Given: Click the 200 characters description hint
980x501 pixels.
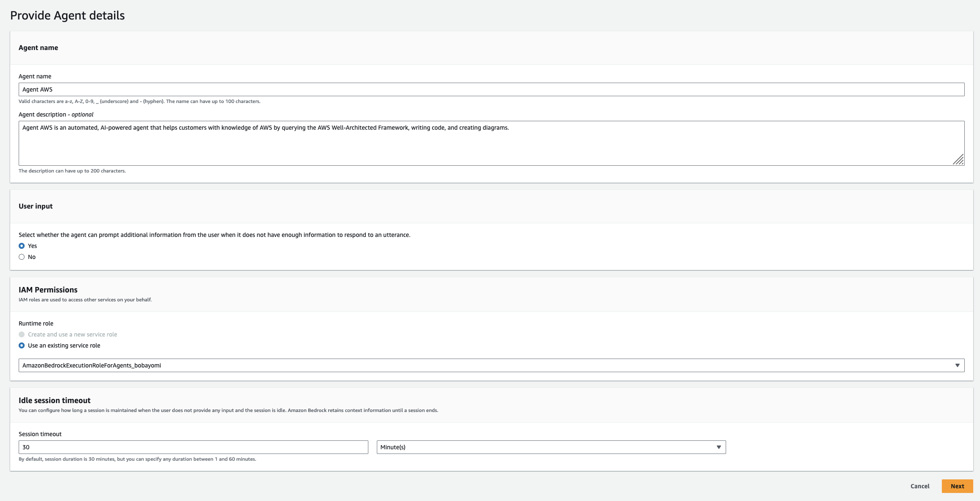Looking at the screenshot, I should coord(72,171).
